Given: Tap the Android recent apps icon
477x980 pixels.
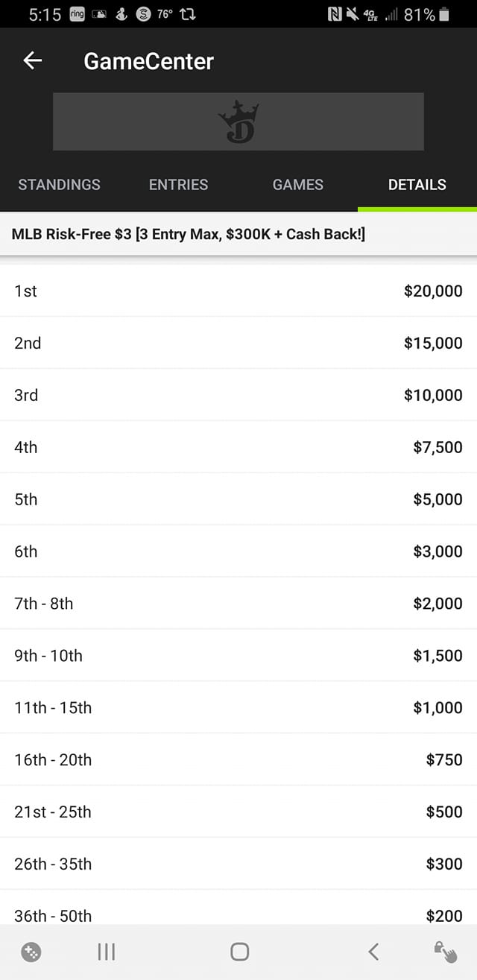Looking at the screenshot, I should tap(107, 952).
